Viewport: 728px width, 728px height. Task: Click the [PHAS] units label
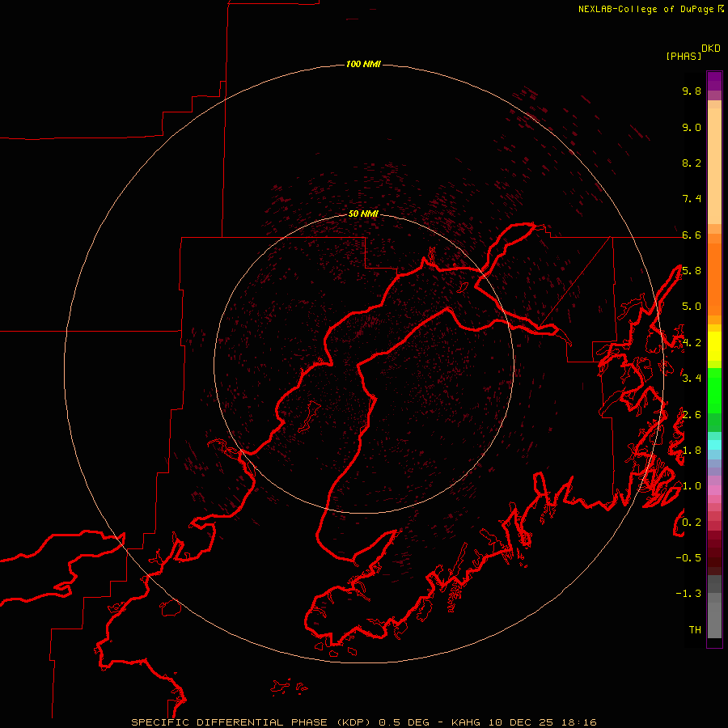click(x=684, y=56)
